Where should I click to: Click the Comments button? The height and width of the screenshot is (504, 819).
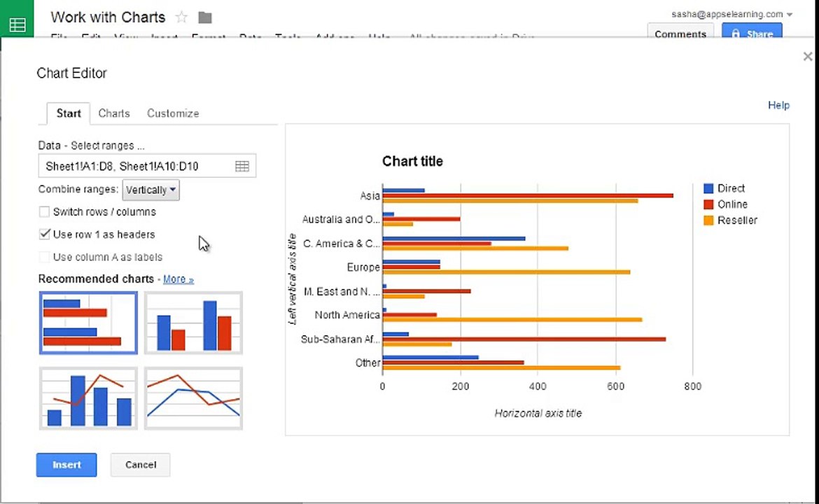[680, 32]
